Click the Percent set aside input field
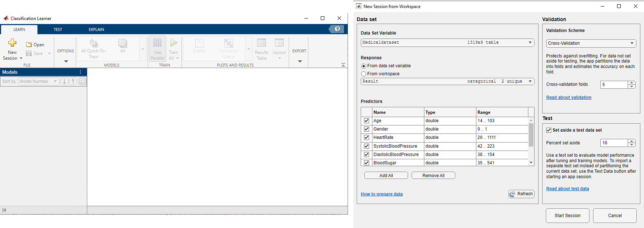 tap(614, 143)
